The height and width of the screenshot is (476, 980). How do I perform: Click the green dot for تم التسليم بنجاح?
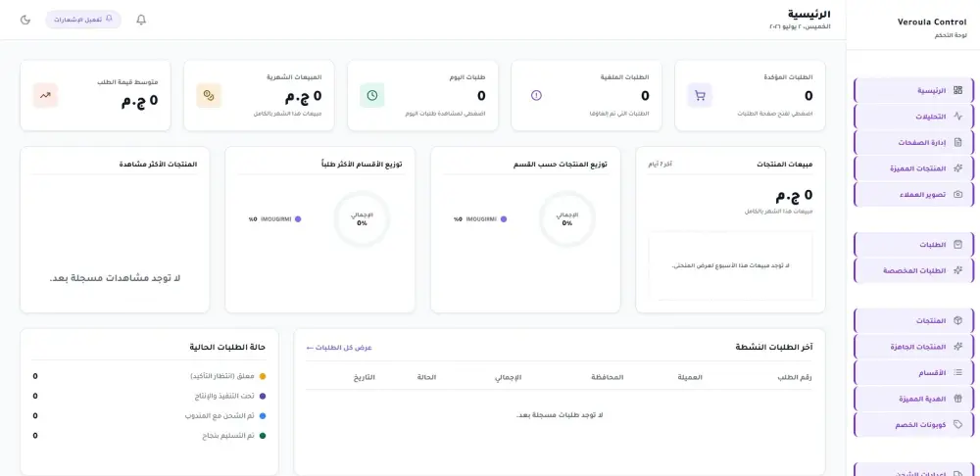[x=263, y=436]
